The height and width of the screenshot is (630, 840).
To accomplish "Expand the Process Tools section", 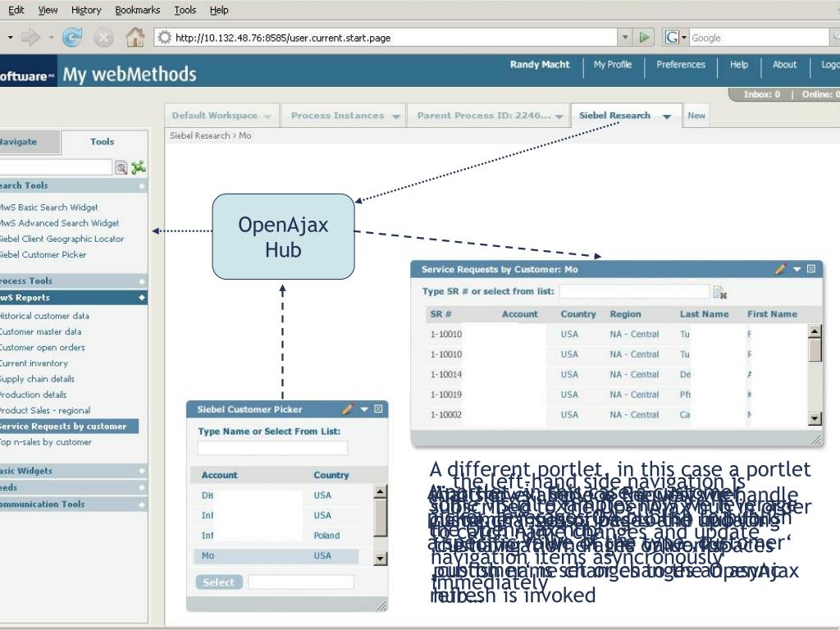I will coord(142,281).
